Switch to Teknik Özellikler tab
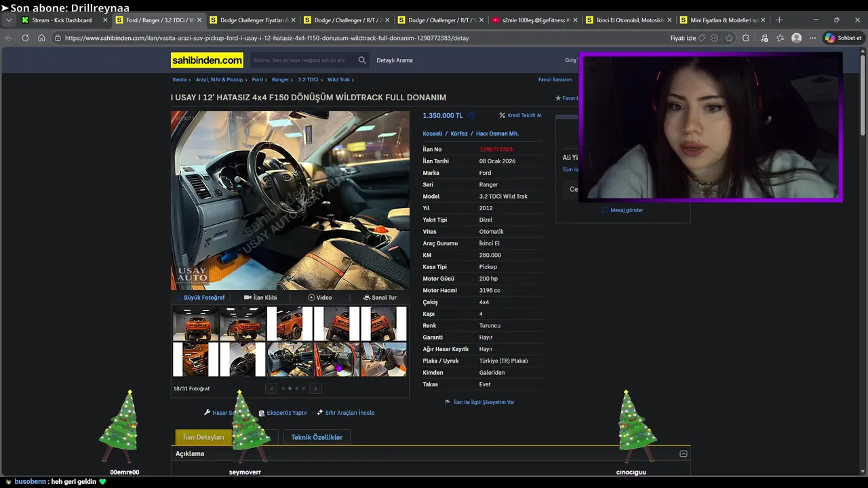Viewport: 868px width, 488px height. (x=317, y=437)
